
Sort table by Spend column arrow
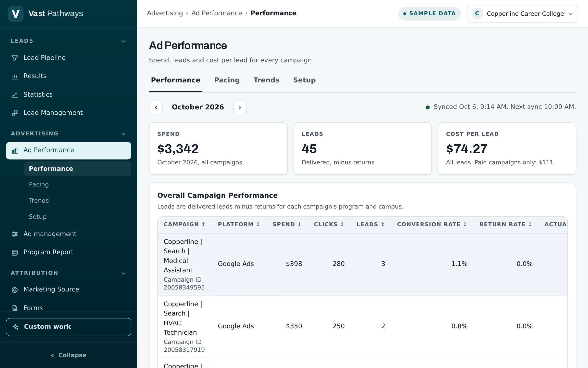coord(299,224)
